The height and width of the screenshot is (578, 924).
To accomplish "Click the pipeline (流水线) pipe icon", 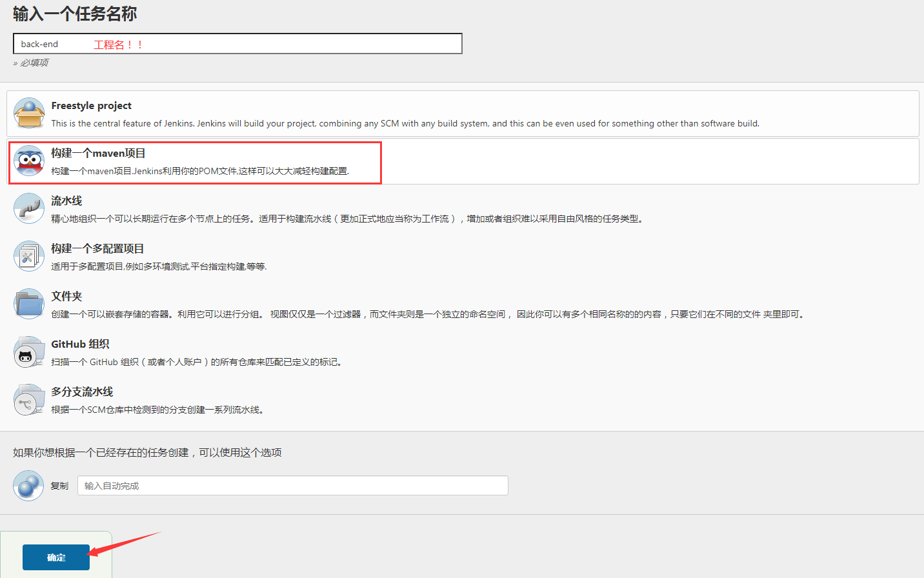I will click(x=29, y=208).
